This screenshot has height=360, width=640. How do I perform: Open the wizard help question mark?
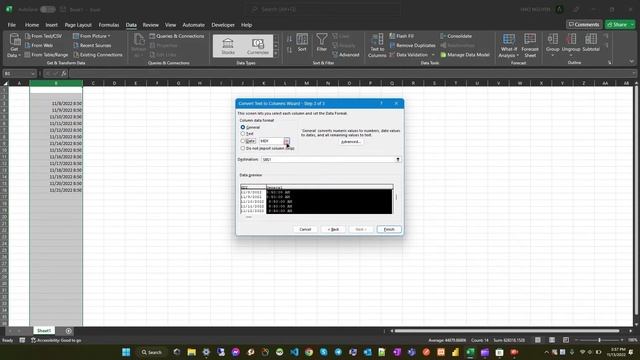point(382,103)
